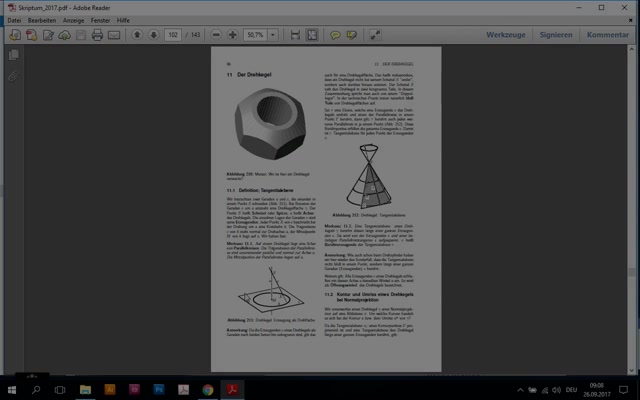Toggle fit one full page view
Viewport: 640px width, 400px height.
pos(312,35)
